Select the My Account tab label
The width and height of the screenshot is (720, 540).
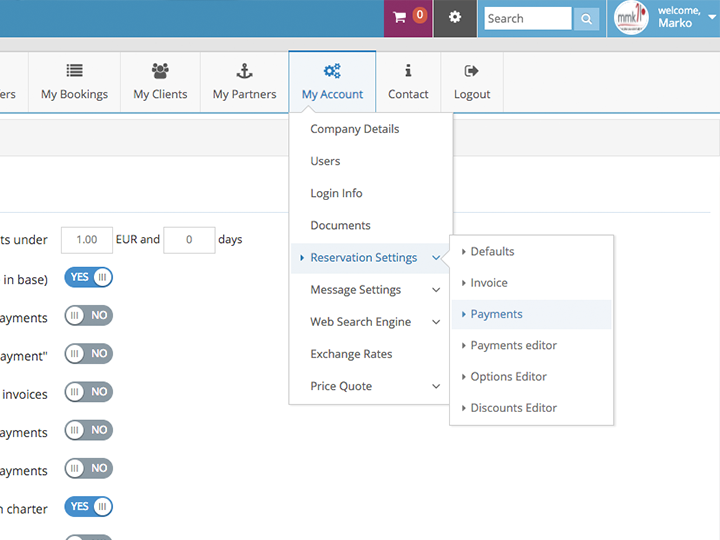[x=332, y=94]
